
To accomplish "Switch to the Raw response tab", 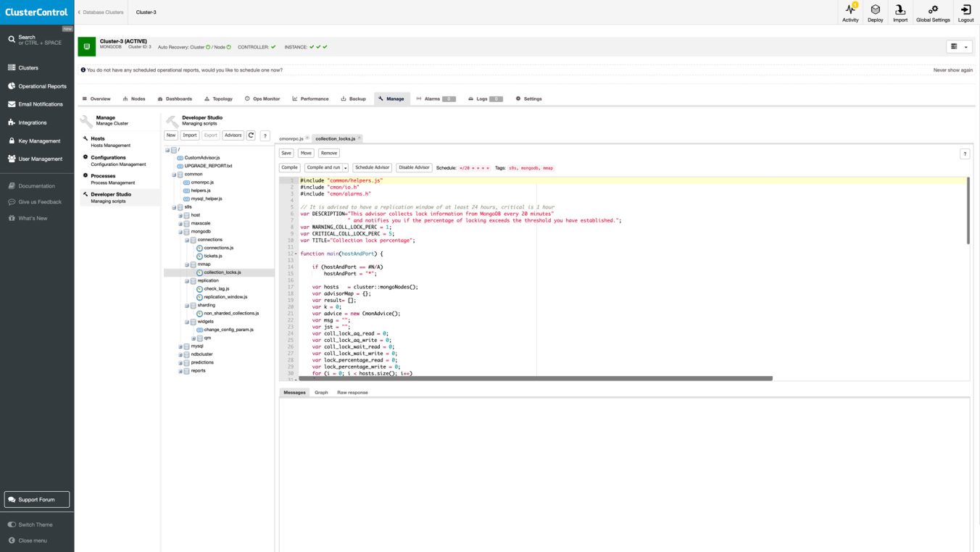I will (x=352, y=393).
